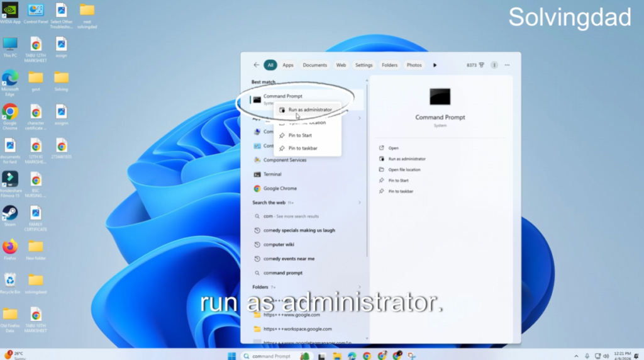
Task: Click the rewards points trophy icon
Action: click(x=481, y=65)
